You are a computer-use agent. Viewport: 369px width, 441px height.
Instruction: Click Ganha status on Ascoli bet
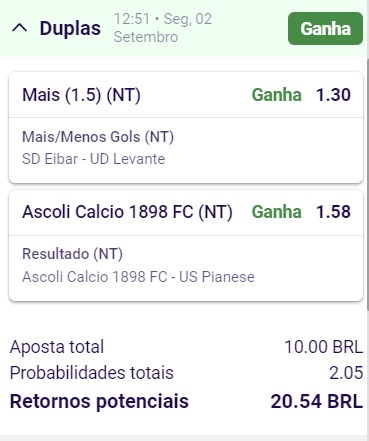click(x=276, y=212)
